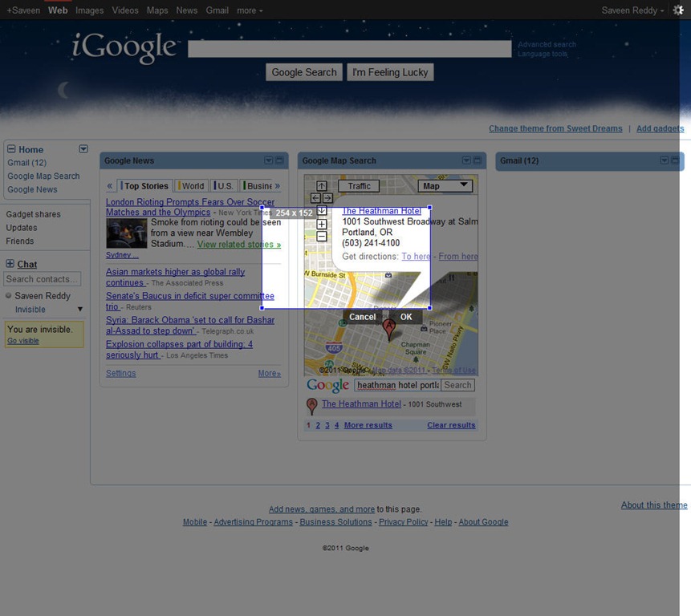Pan the map left with arrow icon

tap(315, 198)
